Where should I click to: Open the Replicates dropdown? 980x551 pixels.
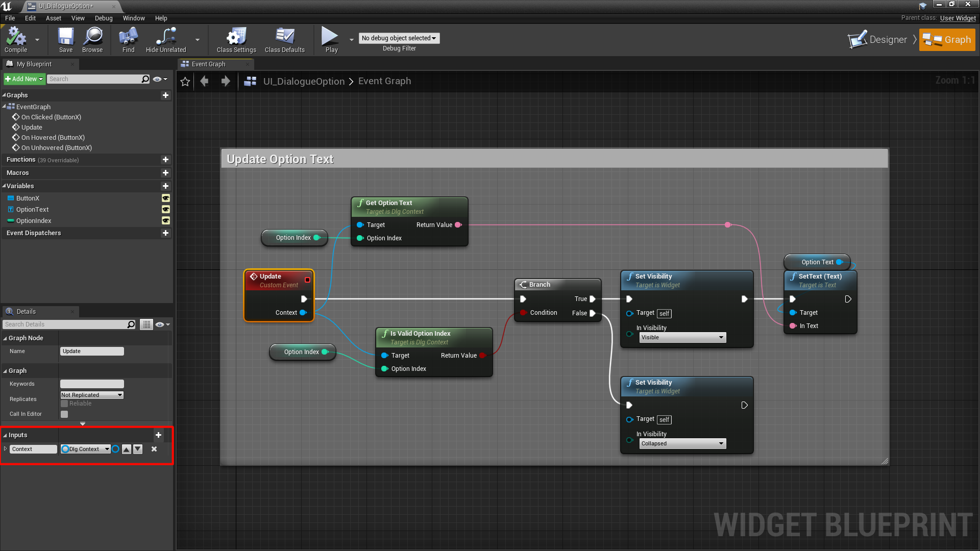tap(92, 395)
